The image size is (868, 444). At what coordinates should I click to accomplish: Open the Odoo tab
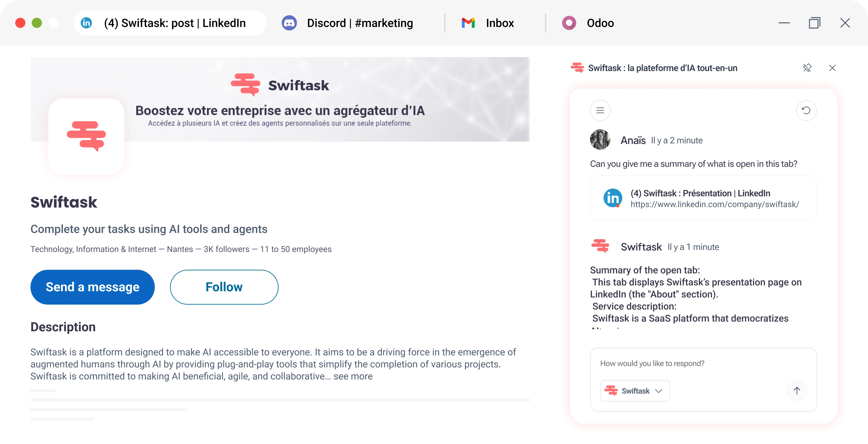click(588, 23)
